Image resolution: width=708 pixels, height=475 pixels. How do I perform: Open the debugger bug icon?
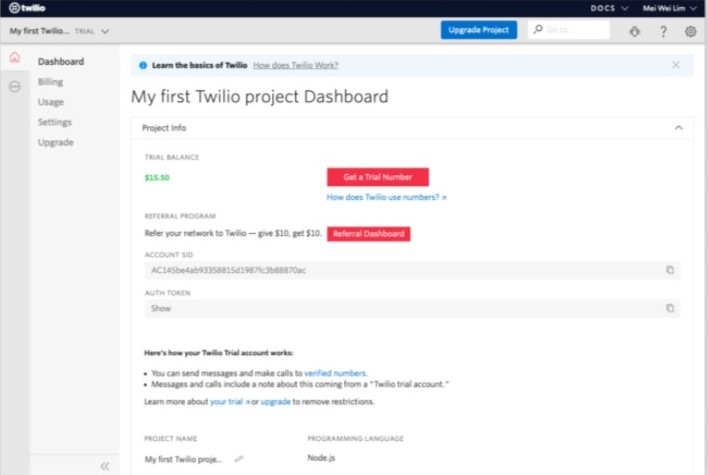(635, 31)
